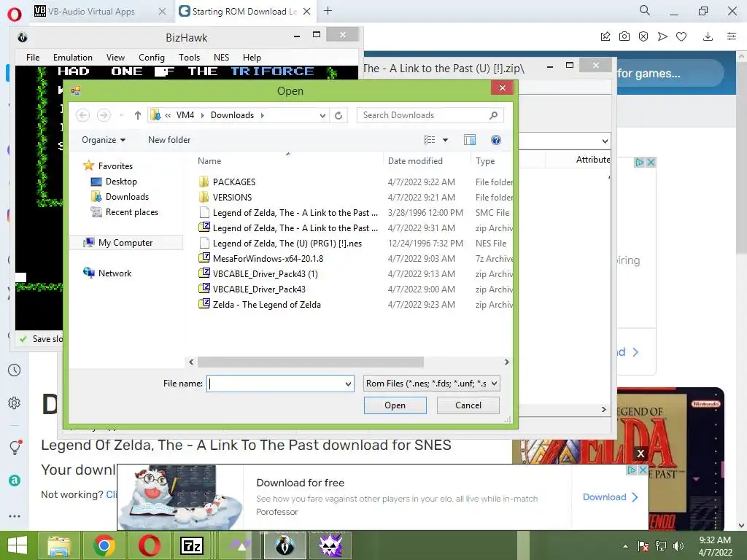Select the PACKAGES folder

(234, 182)
